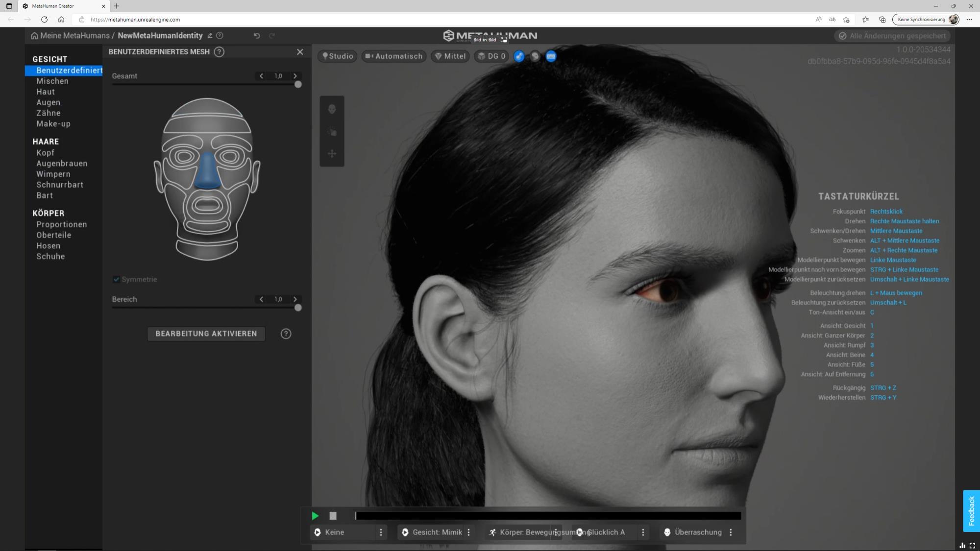
Task: Open the Automatisch camera dropdown
Action: pyautogui.click(x=394, y=56)
